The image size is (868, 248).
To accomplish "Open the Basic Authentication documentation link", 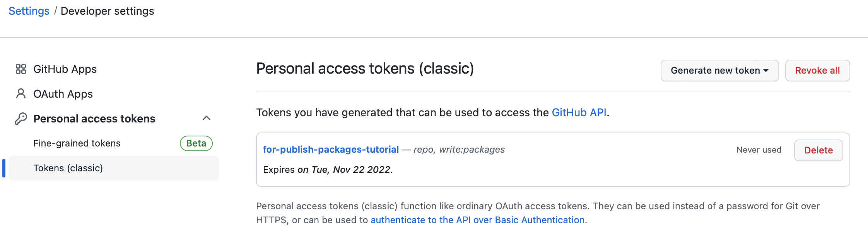I will [477, 220].
